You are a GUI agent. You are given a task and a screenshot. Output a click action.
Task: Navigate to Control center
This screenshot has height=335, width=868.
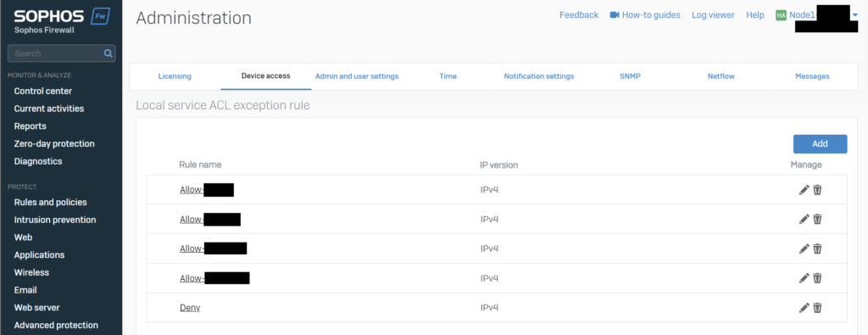(x=43, y=91)
